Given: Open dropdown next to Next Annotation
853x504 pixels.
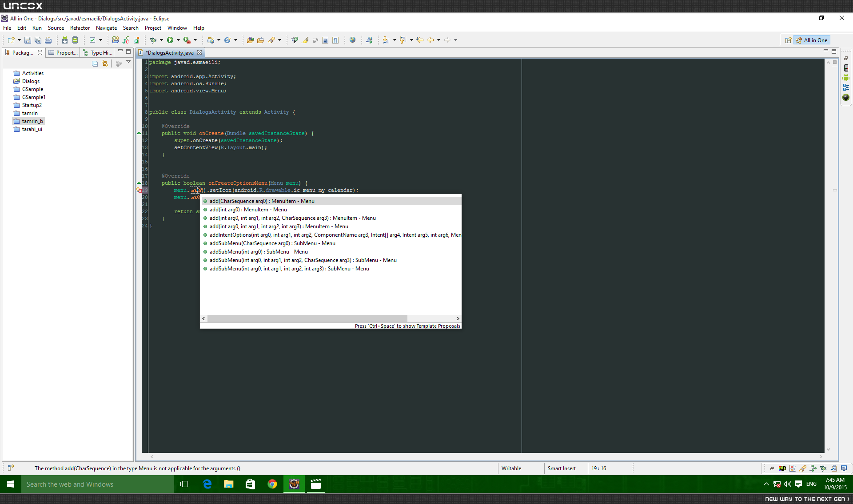Looking at the screenshot, I should [x=394, y=40].
